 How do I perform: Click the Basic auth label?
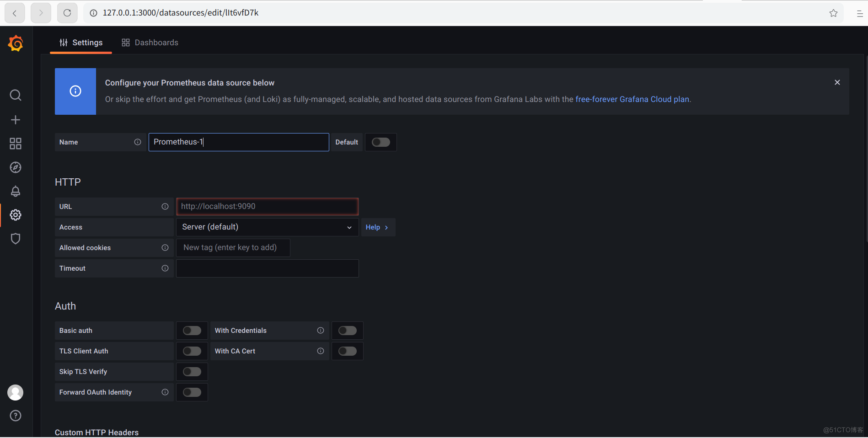coord(76,331)
